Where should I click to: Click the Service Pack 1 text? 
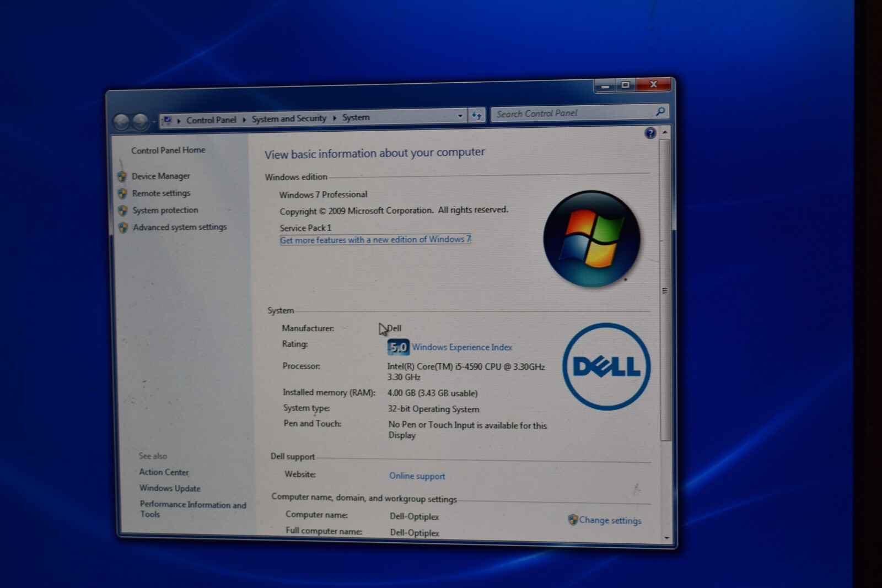click(305, 228)
